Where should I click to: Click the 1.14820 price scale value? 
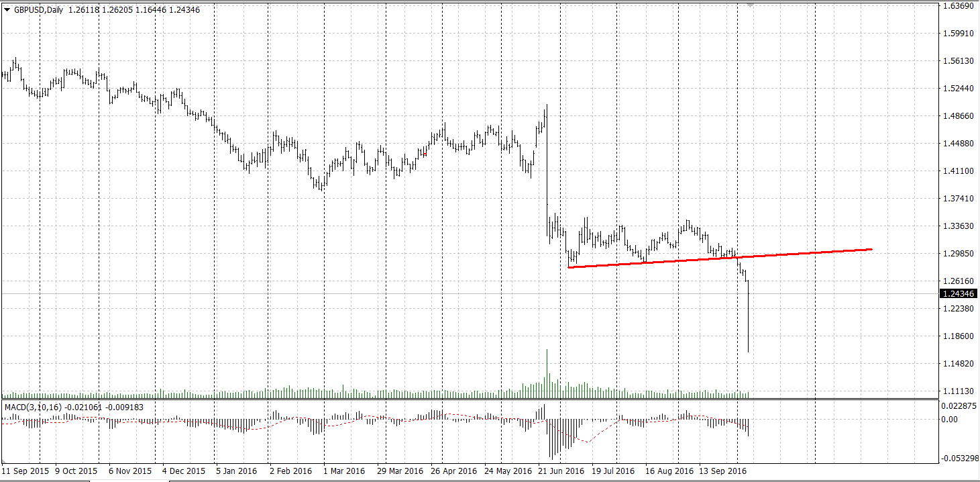tap(958, 363)
